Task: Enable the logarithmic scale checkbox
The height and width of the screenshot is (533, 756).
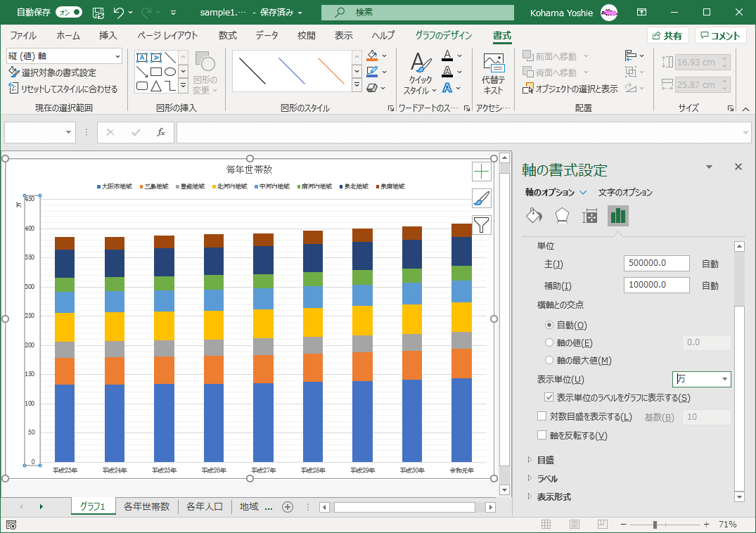Action: pos(542,417)
